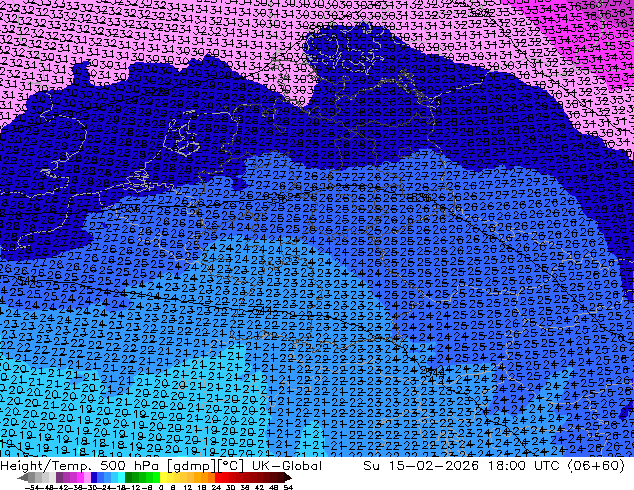
Task: Click the '(06+60)' forecast run label
Action: (x=596, y=466)
